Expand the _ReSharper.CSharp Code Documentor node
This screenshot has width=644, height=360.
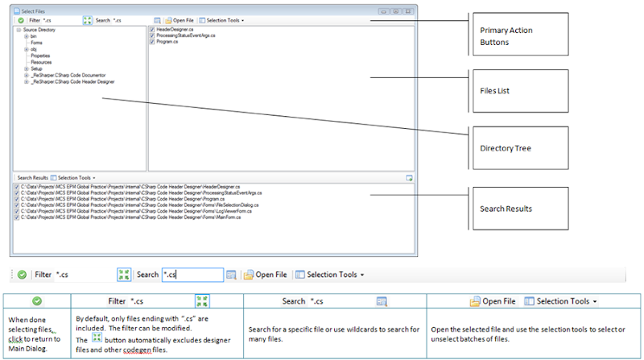pyautogui.click(x=27, y=75)
